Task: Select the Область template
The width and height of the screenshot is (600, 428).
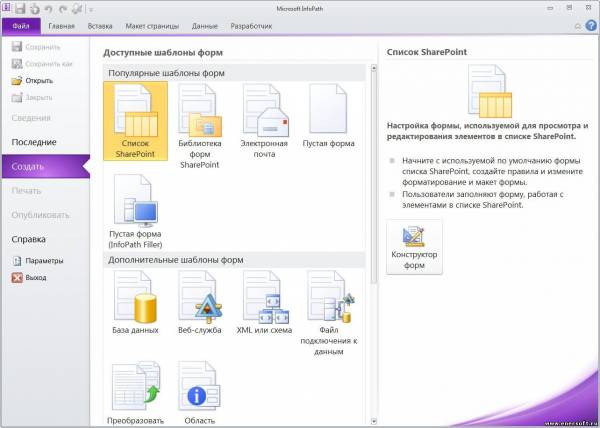Action: [x=200, y=393]
